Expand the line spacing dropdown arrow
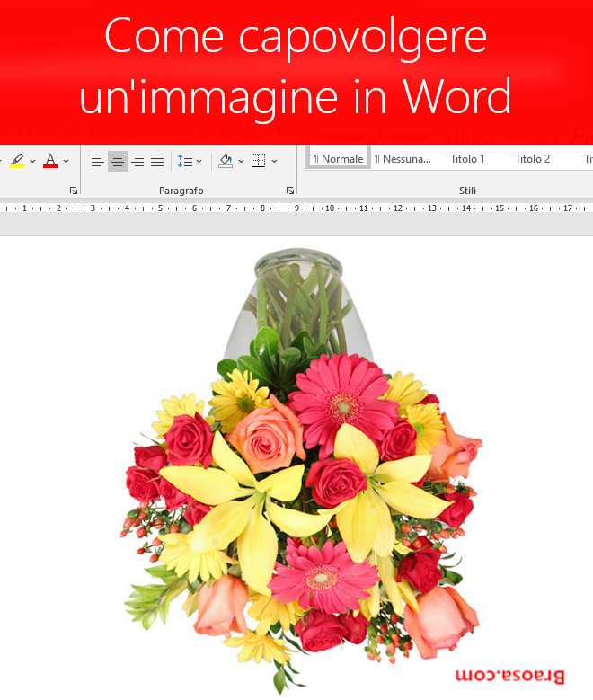593x700 pixels. (199, 161)
